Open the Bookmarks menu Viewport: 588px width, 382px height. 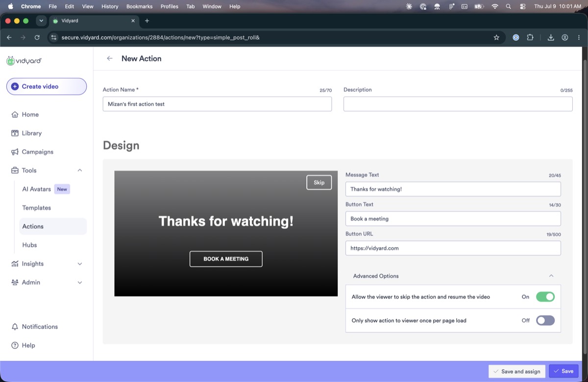point(139,6)
